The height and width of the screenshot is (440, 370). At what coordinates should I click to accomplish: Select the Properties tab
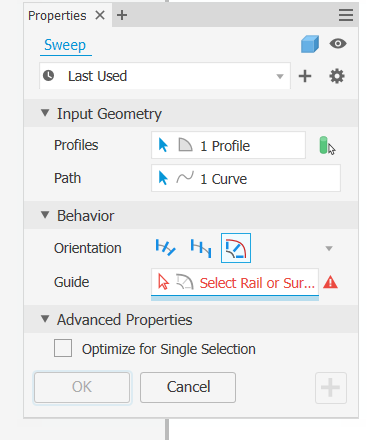click(57, 16)
